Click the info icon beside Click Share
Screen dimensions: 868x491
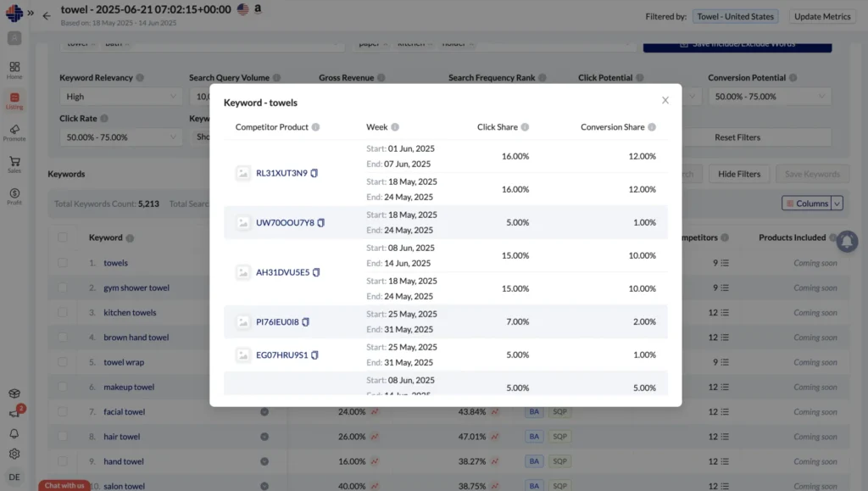pos(525,127)
